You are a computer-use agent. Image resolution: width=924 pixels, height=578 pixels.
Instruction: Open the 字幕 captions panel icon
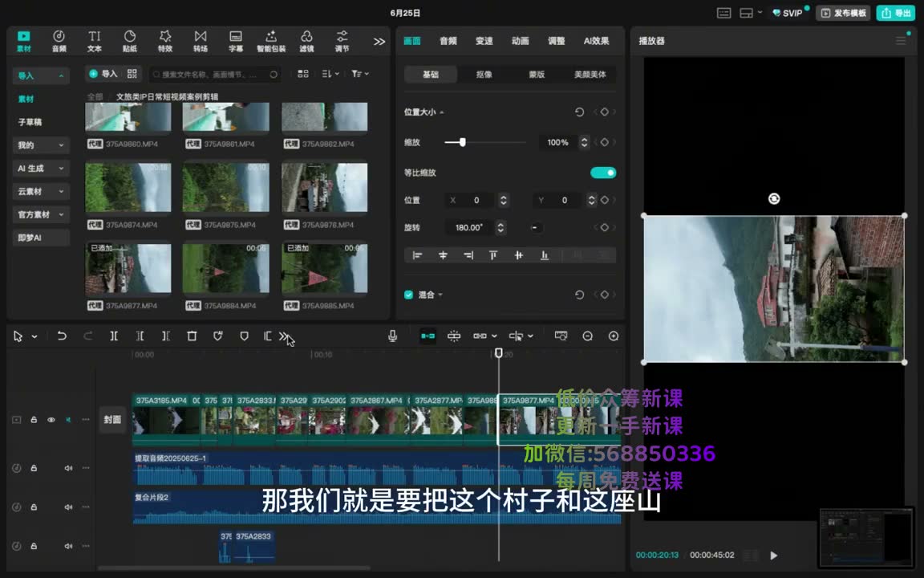click(x=236, y=41)
